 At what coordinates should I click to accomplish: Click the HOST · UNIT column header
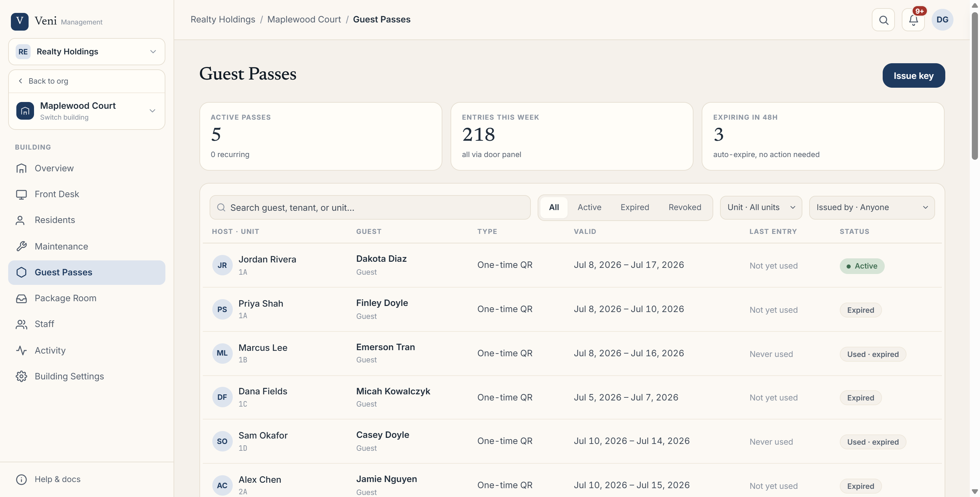pos(235,232)
